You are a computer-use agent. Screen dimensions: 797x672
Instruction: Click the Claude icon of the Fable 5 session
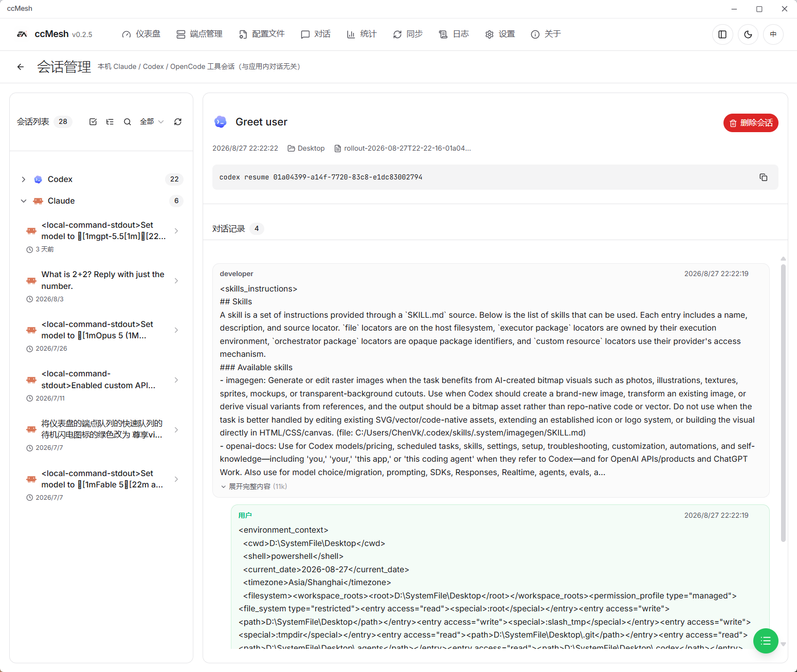click(x=31, y=479)
